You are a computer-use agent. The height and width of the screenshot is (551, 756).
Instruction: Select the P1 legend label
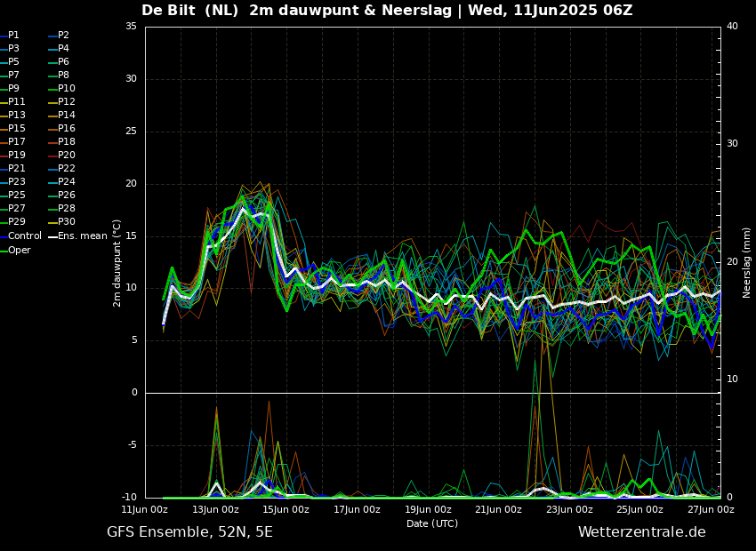13,36
